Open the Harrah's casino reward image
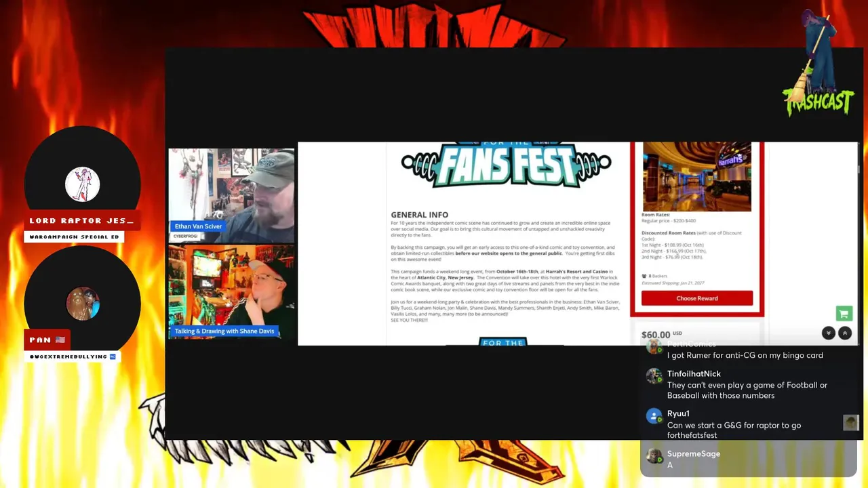Screen dimensions: 868x488 [x=696, y=177]
